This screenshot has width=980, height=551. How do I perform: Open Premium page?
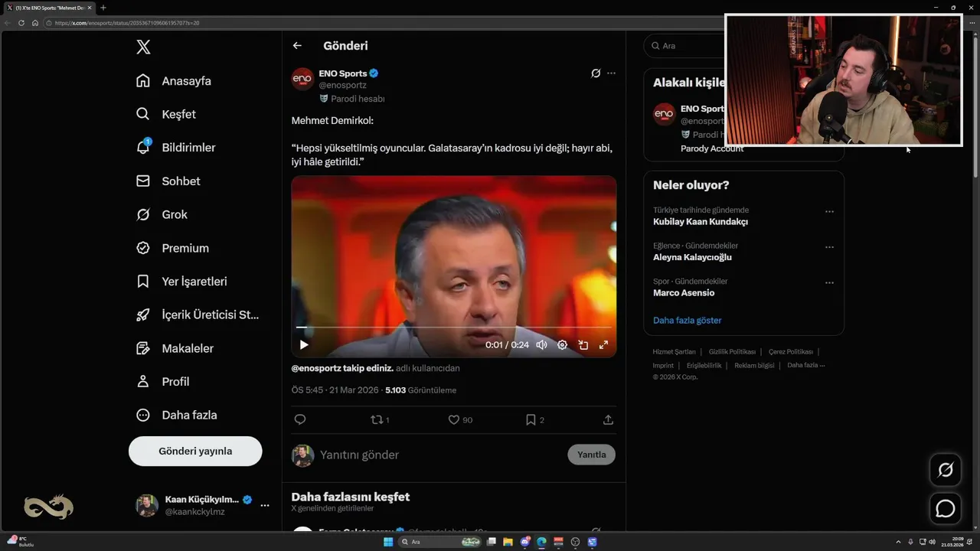172,248
